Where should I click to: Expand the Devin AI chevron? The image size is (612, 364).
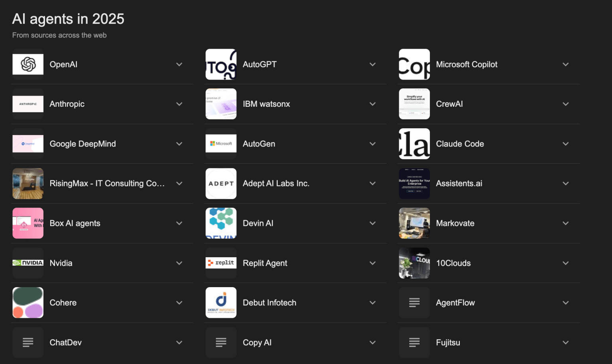(x=373, y=223)
